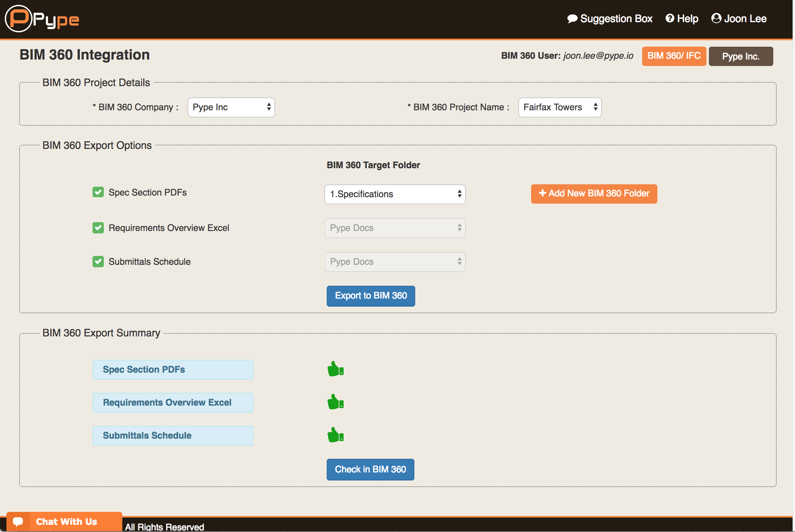
Task: Click the Chat With Us bubble icon
Action: [18, 522]
